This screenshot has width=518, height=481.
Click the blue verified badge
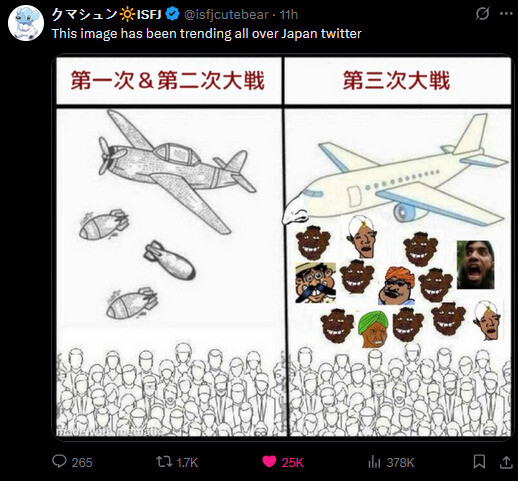pos(173,15)
